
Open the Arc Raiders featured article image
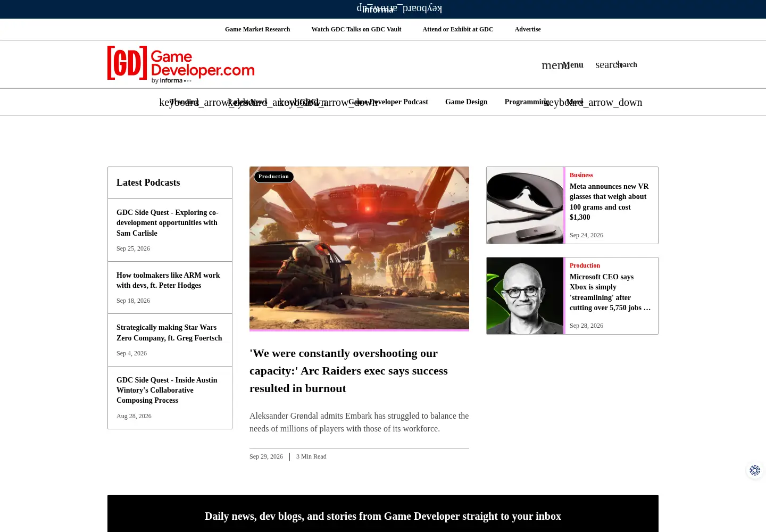[359, 248]
